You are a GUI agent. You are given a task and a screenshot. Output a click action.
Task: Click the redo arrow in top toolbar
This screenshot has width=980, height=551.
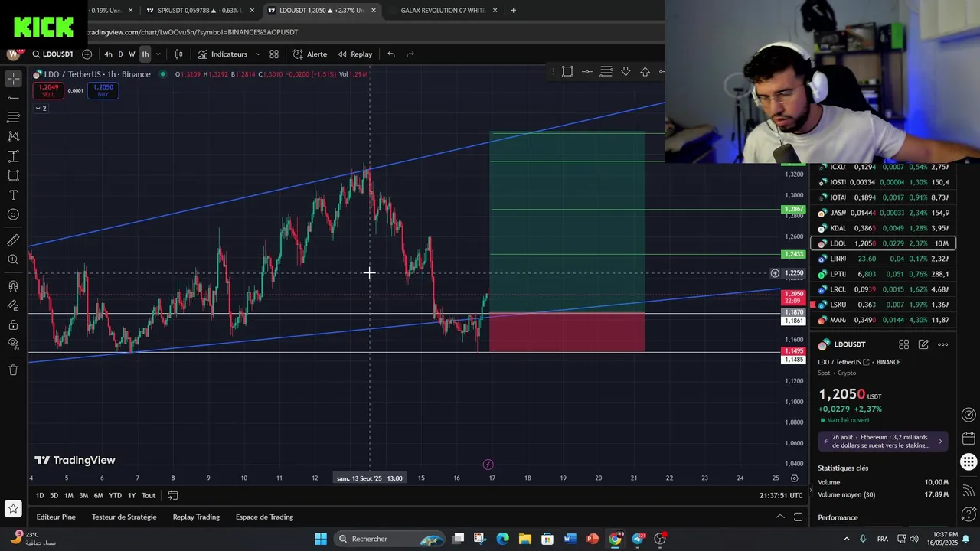tap(410, 54)
